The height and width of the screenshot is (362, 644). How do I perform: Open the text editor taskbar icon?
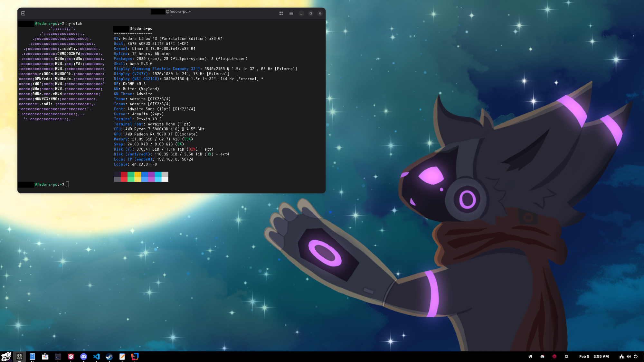point(122,356)
